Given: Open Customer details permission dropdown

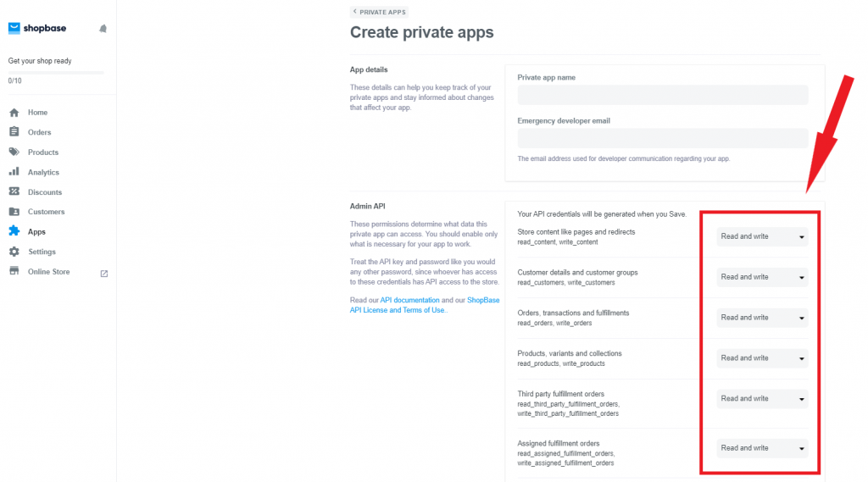Looking at the screenshot, I should [762, 277].
